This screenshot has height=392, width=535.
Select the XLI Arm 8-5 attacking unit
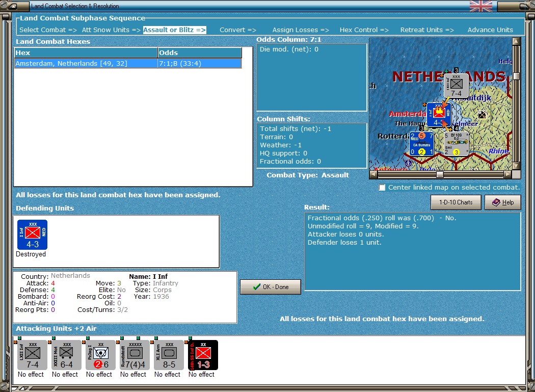pyautogui.click(x=169, y=355)
